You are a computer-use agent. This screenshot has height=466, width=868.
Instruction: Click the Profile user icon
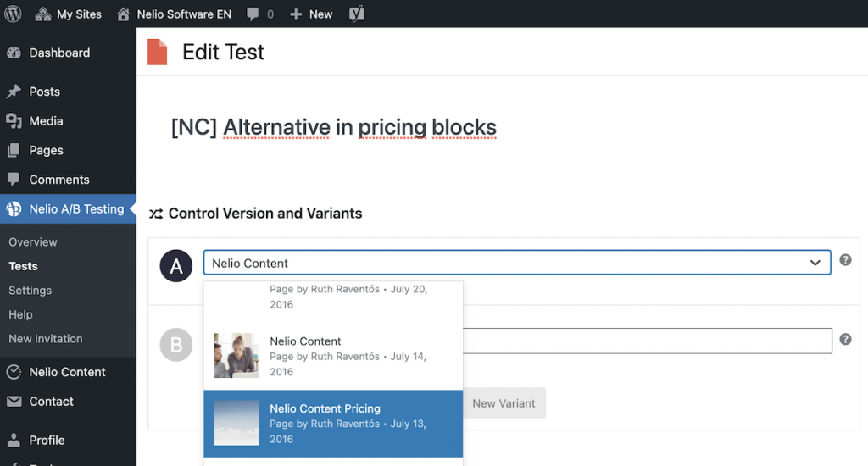(x=14, y=440)
